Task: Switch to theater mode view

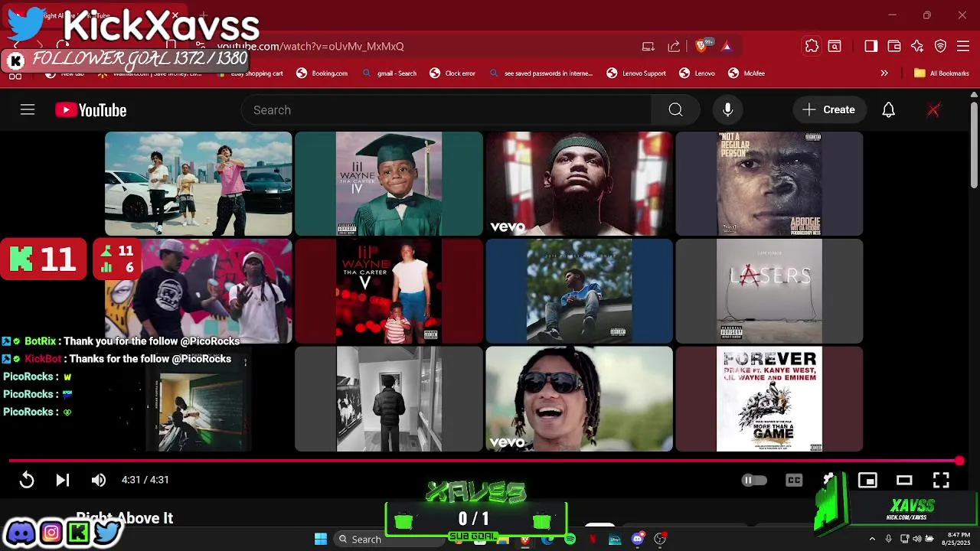Action: (904, 480)
